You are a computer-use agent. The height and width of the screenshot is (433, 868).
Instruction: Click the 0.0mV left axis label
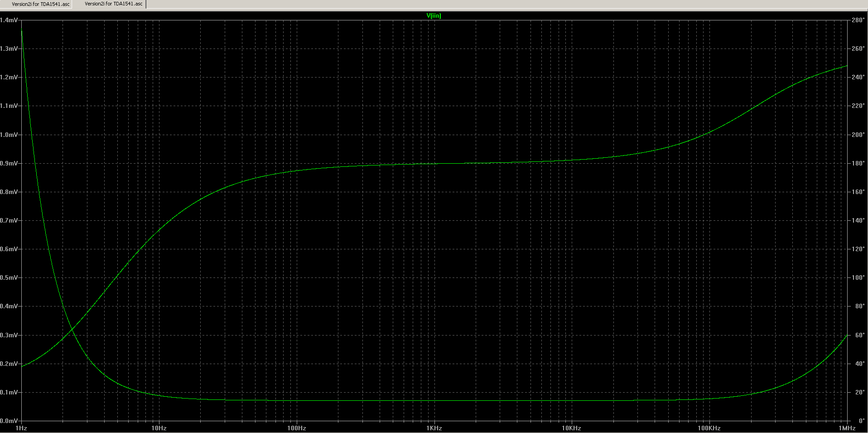click(x=9, y=421)
